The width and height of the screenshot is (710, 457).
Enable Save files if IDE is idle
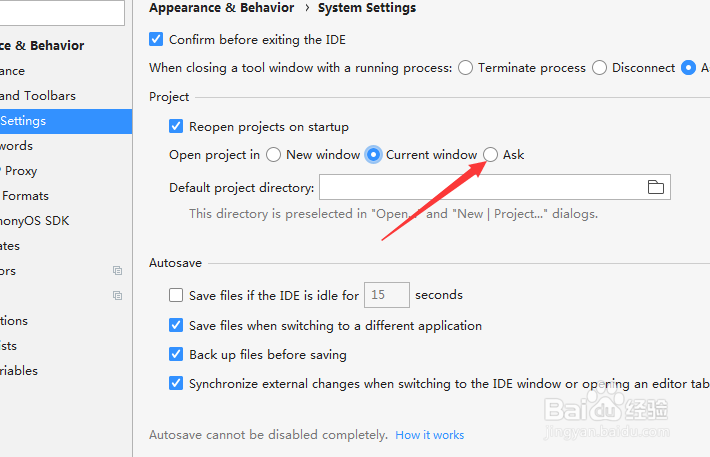(177, 295)
